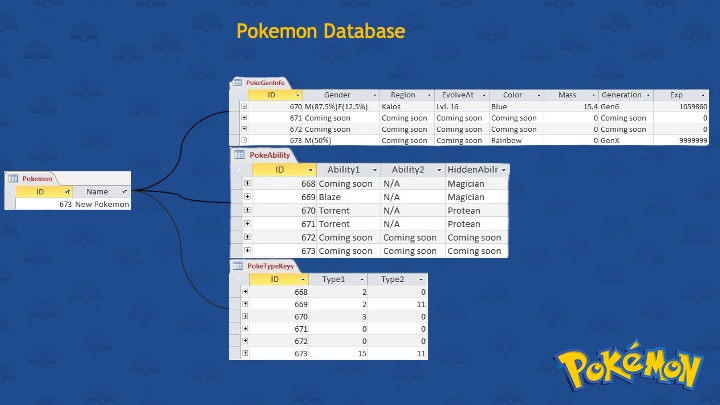Open HiddenAbility column filter dropdown
Image resolution: width=720 pixels, height=405 pixels.
[x=504, y=170]
